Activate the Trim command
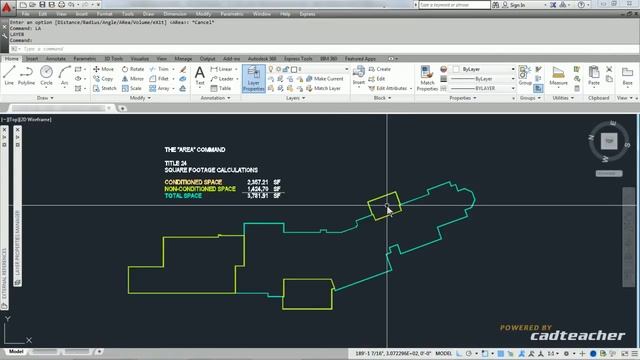Viewport: 640px width, 360px height. click(159, 69)
